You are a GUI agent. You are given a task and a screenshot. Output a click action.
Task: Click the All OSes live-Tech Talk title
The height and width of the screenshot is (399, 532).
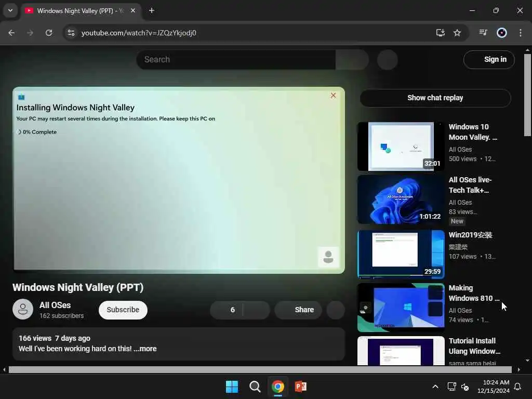click(470, 185)
